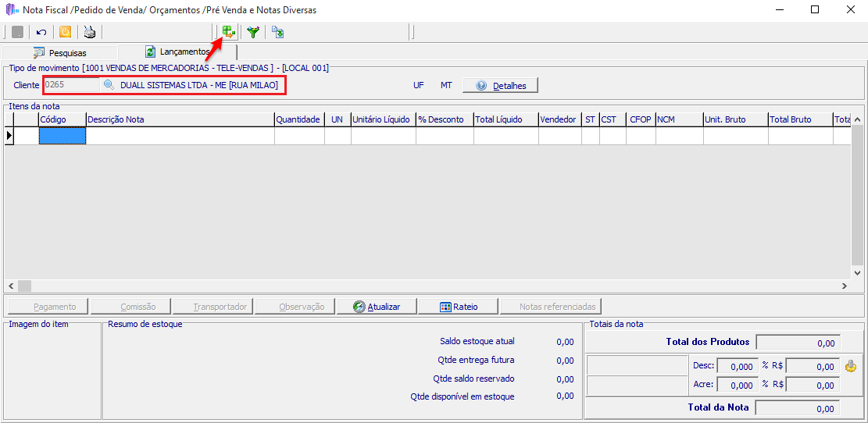The width and height of the screenshot is (868, 423).
Task: Click the magnifier icon beside client name
Action: click(x=109, y=85)
